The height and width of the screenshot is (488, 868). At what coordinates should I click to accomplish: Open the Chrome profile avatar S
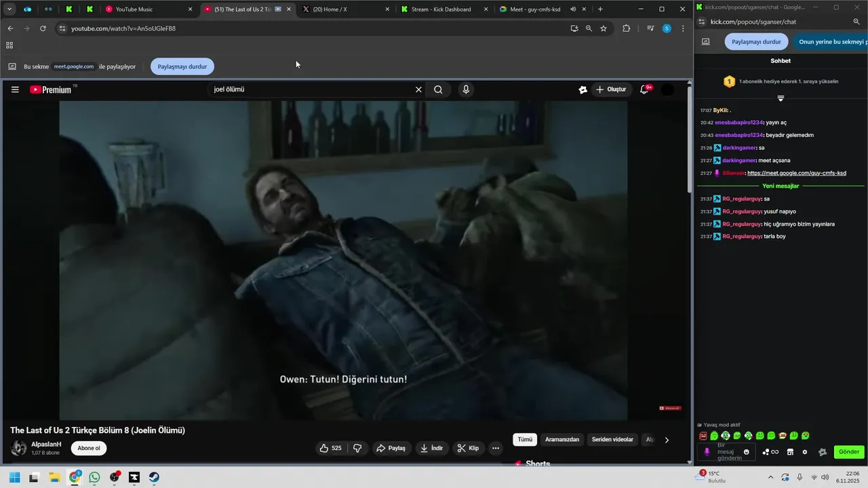pos(667,28)
